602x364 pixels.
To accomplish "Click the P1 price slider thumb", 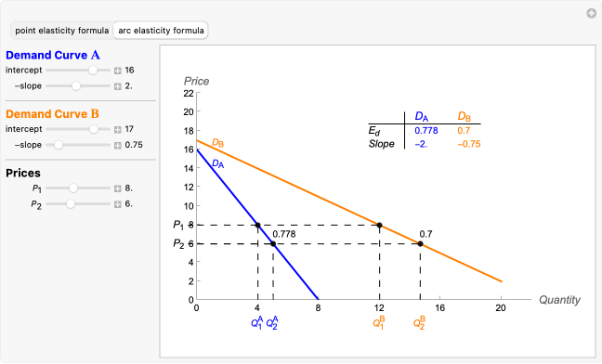I will [73, 188].
